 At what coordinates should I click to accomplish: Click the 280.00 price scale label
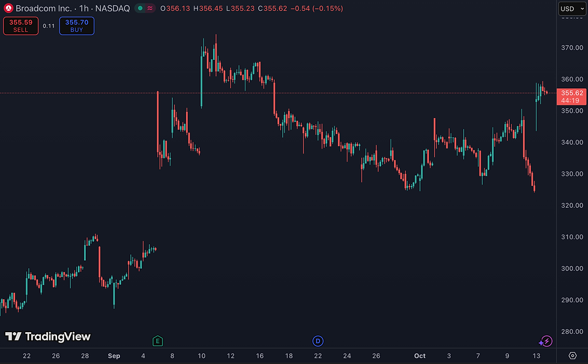click(572, 332)
